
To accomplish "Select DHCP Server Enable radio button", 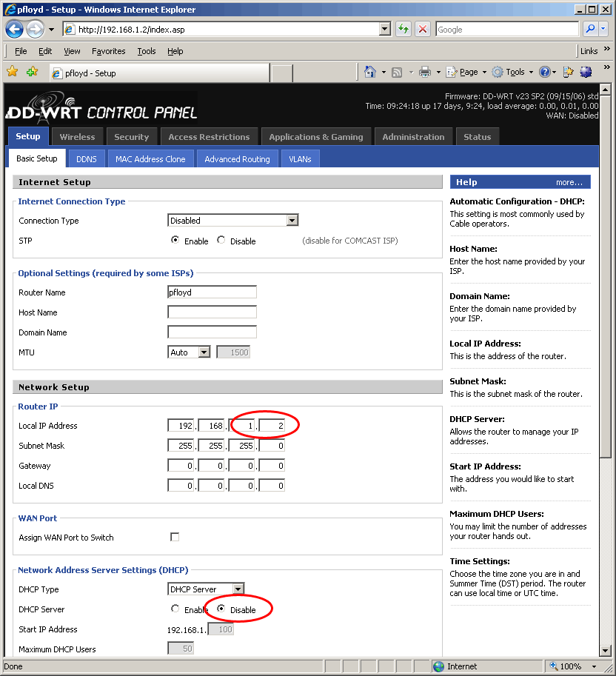I will pyautogui.click(x=175, y=609).
